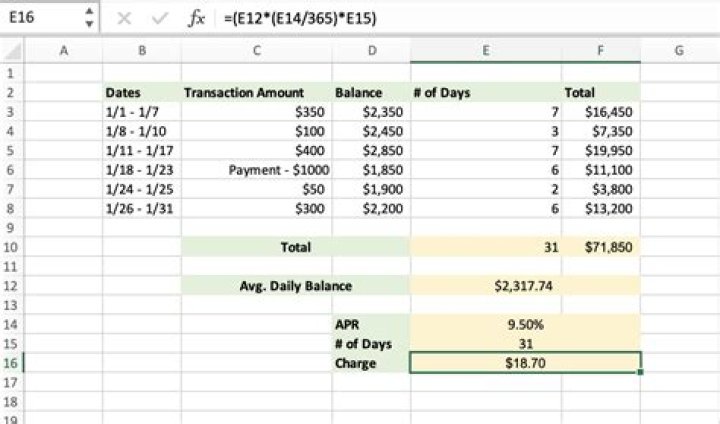The height and width of the screenshot is (424, 720).
Task: Select the total cell showing $71,850
Action: point(601,247)
